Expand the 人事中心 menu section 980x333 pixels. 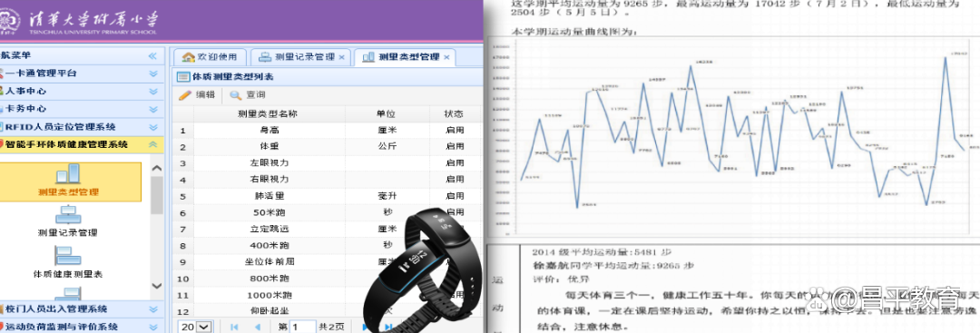(152, 92)
